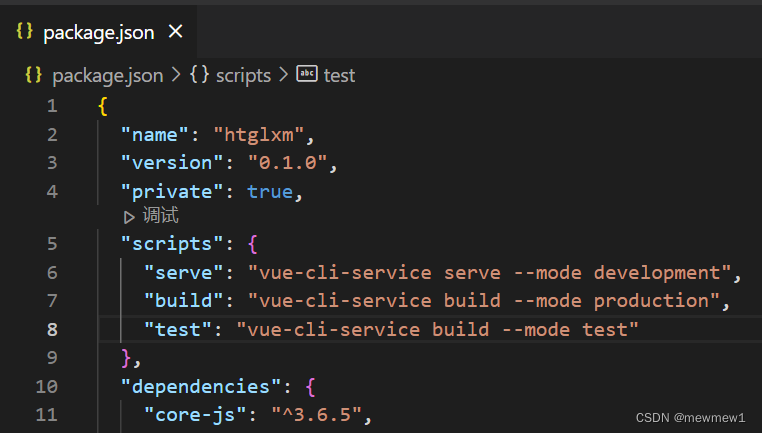Click the word production in build script

coord(651,301)
